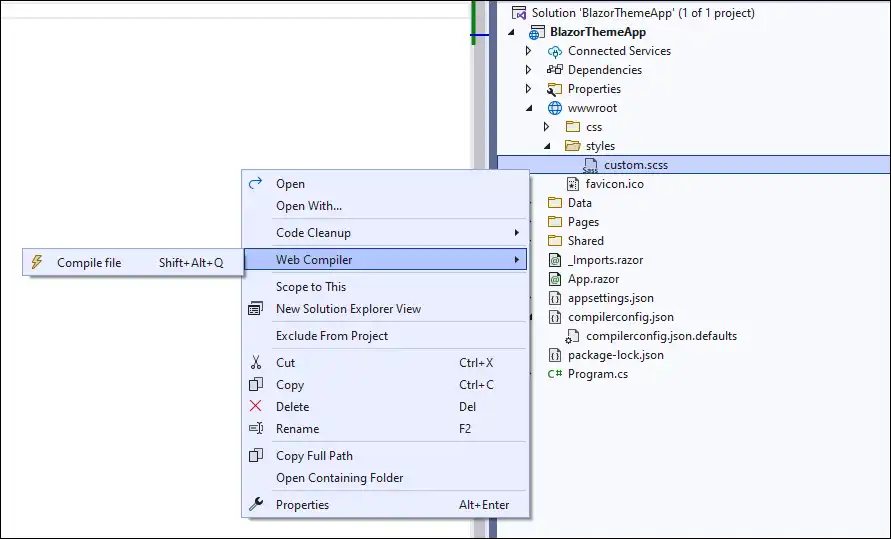Click the Pages folder icon
The width and height of the screenshot is (891, 539).
555,222
